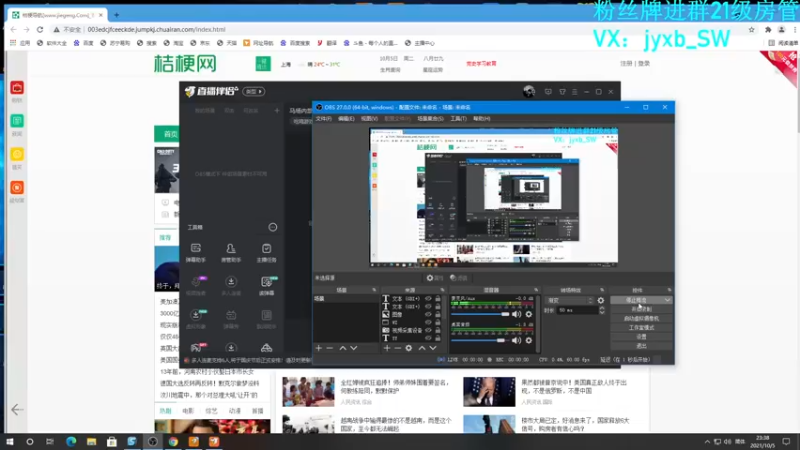
Task: Mute the 桌面音频 audio channel
Action: point(516,340)
